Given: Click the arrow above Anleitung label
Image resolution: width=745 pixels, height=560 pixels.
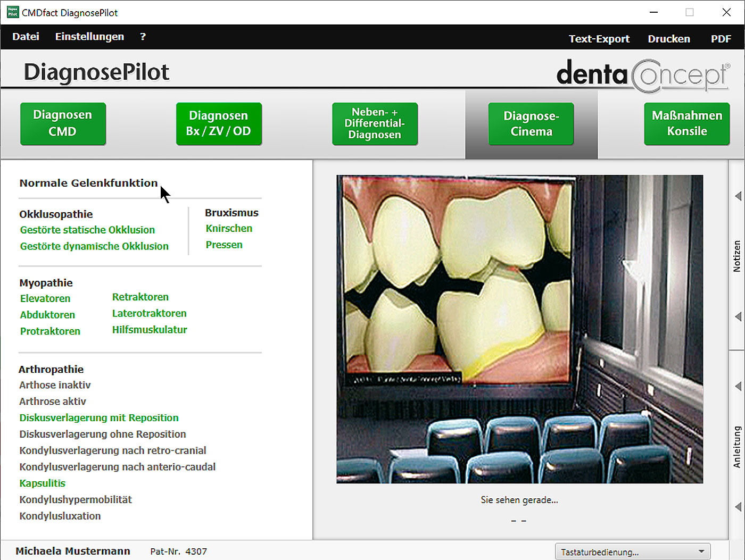Looking at the screenshot, I should click(738, 386).
